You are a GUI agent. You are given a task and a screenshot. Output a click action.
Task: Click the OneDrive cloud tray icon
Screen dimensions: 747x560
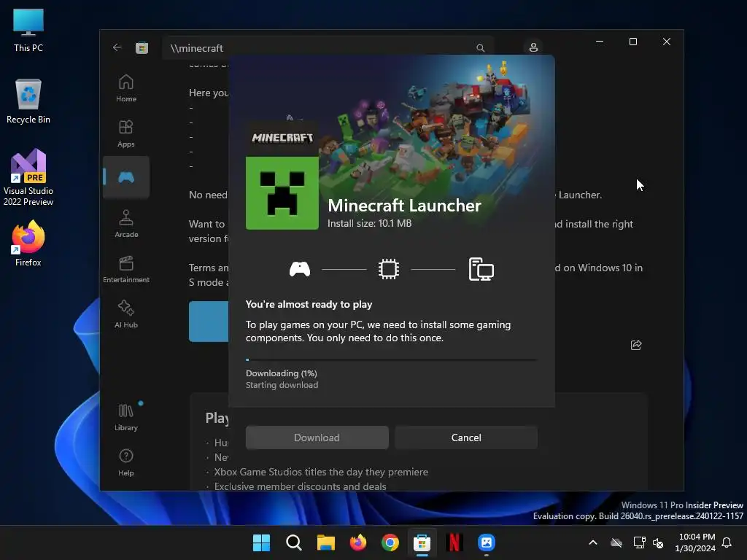pyautogui.click(x=616, y=542)
